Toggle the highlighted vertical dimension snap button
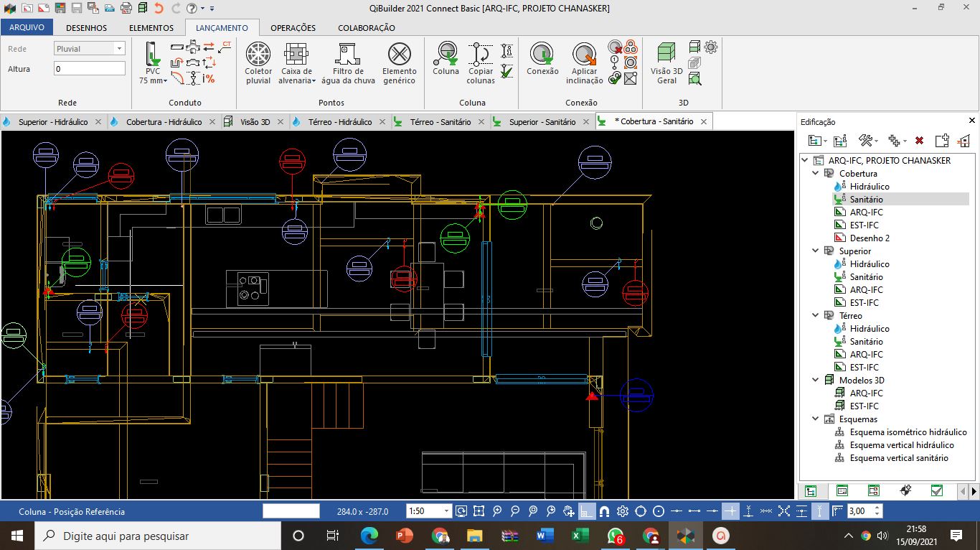The height and width of the screenshot is (550, 980). [820, 511]
